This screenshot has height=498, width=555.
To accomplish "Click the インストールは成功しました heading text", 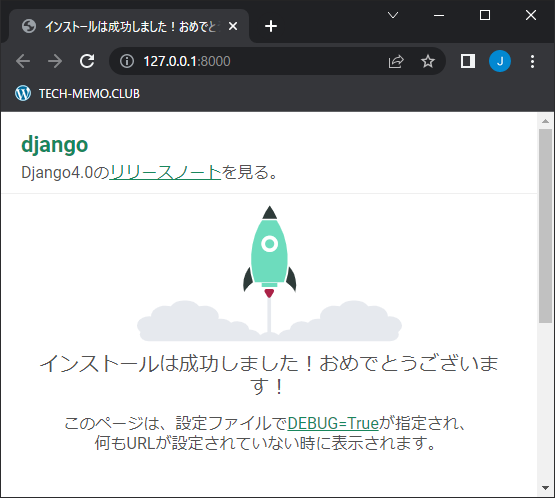I will point(269,375).
